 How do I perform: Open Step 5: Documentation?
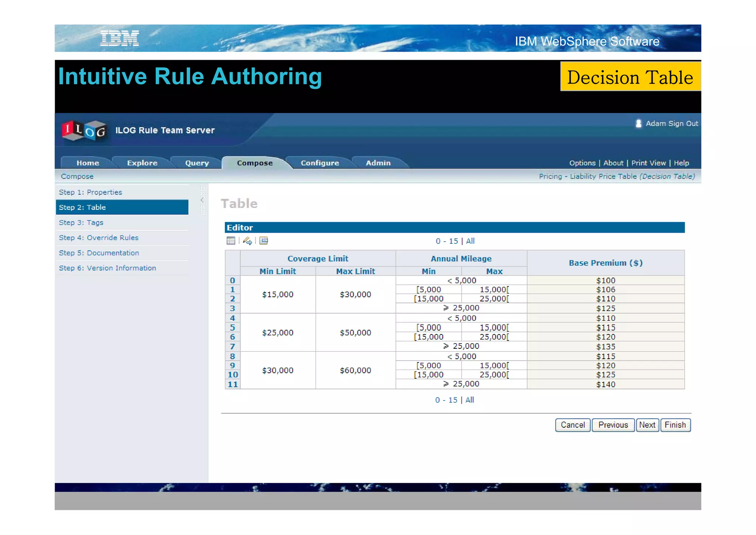122,253
